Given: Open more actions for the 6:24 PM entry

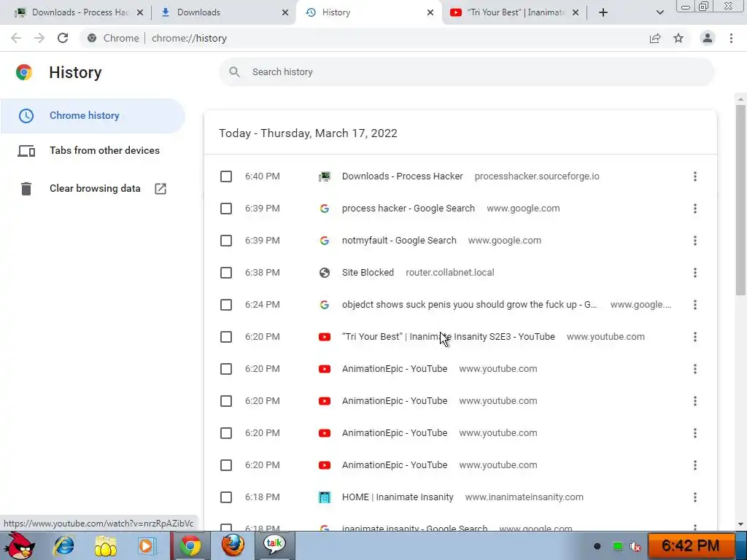Looking at the screenshot, I should click(x=695, y=305).
